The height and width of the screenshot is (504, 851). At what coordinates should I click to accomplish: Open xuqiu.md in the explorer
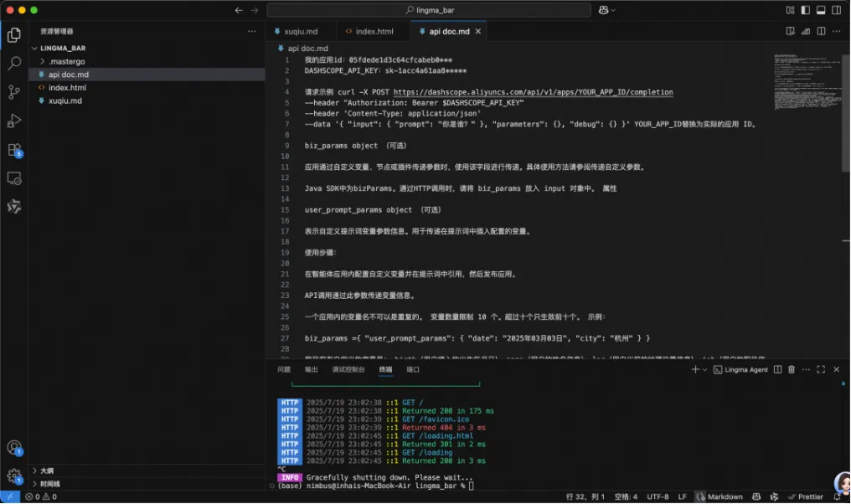pyautogui.click(x=147, y=100)
